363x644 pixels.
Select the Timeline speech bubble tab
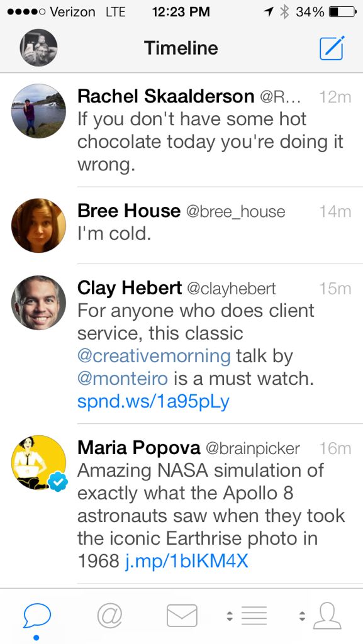[x=37, y=616]
